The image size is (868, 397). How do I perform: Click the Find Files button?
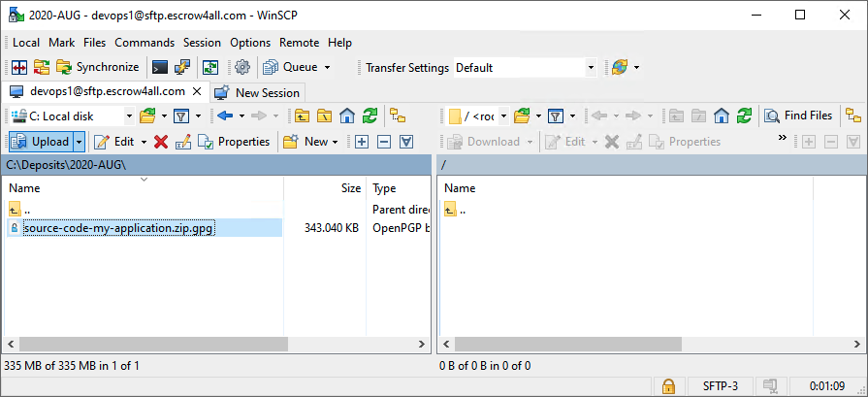pyautogui.click(x=798, y=116)
